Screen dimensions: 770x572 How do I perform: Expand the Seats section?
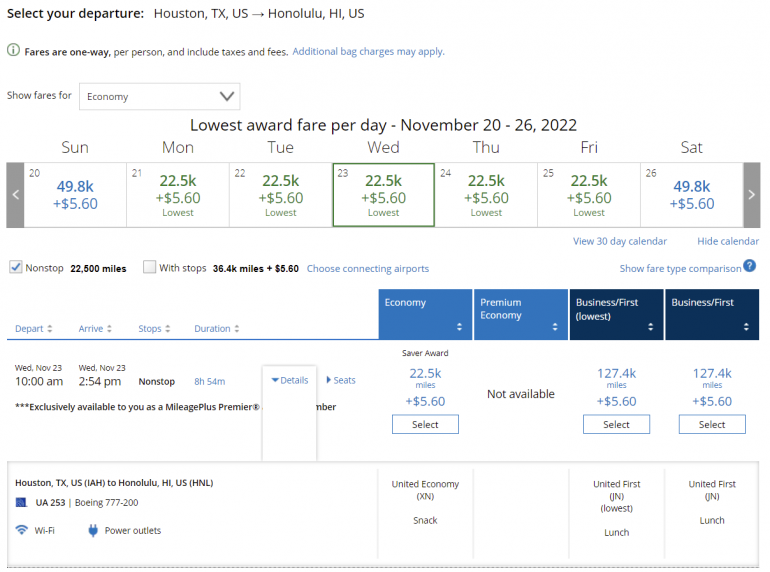(341, 380)
